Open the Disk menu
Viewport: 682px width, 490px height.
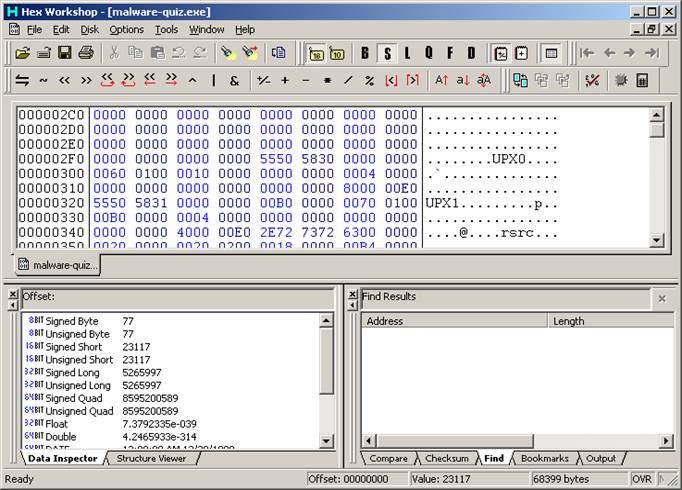tap(90, 30)
